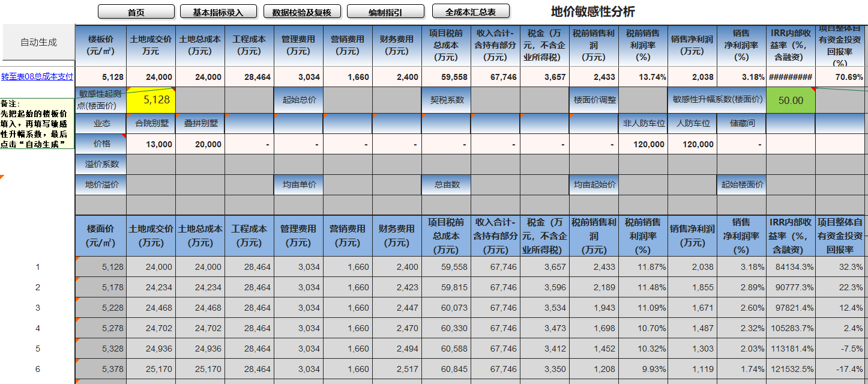Viewport: 868px width, 384px height.
Task: Select row 5 return rate -7.5%
Action: coord(841,349)
